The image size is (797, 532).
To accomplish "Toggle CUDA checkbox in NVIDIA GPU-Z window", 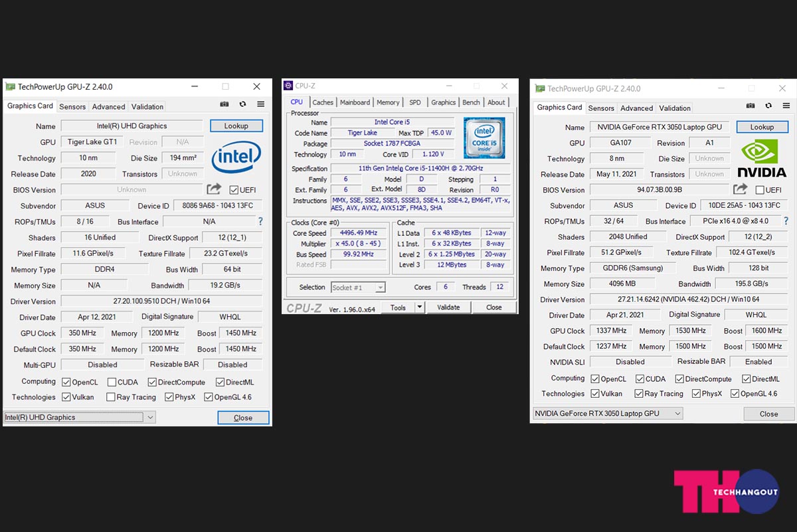I will [640, 379].
